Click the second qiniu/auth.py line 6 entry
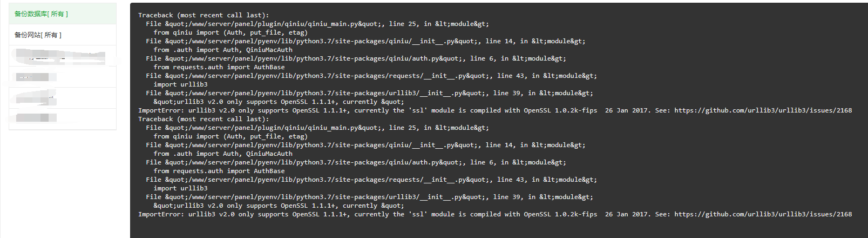This screenshot has height=238, width=868. pyautogui.click(x=356, y=162)
